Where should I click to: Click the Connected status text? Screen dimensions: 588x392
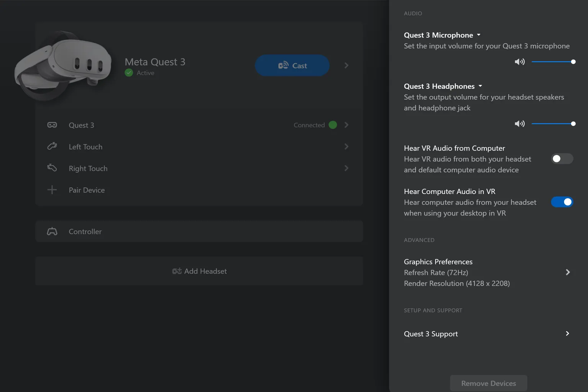coord(309,125)
